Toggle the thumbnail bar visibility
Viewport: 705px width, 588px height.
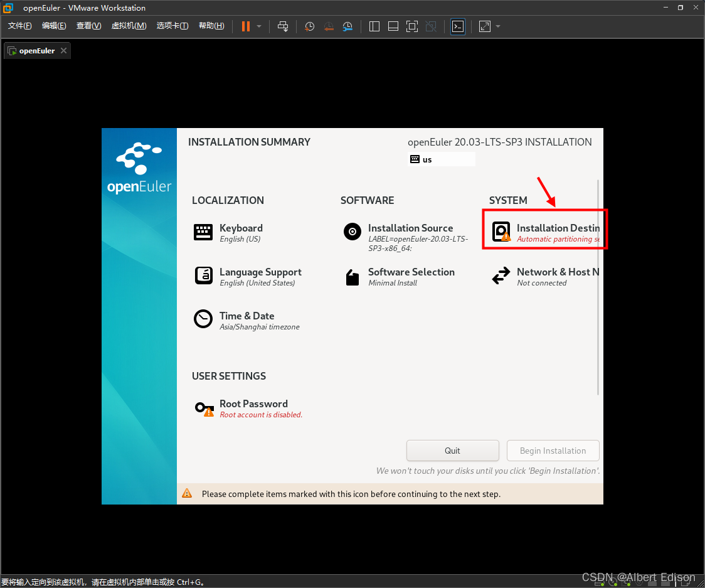[x=393, y=26]
